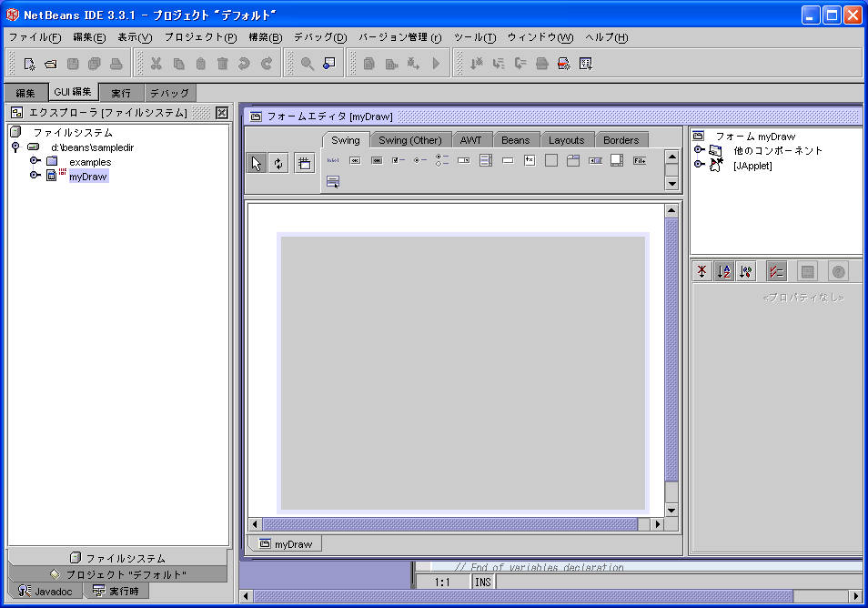This screenshot has height=608, width=868.
Task: Toggle show editable properties only button
Action: click(x=777, y=271)
